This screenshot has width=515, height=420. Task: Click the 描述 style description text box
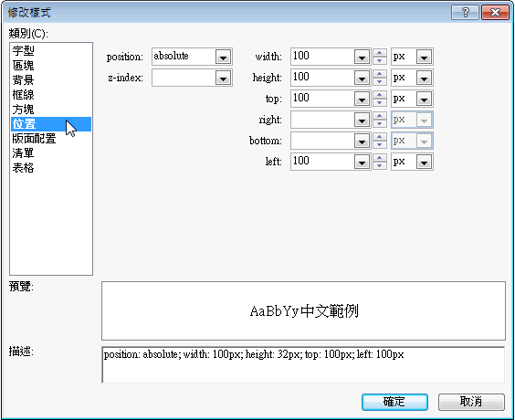pos(303,365)
